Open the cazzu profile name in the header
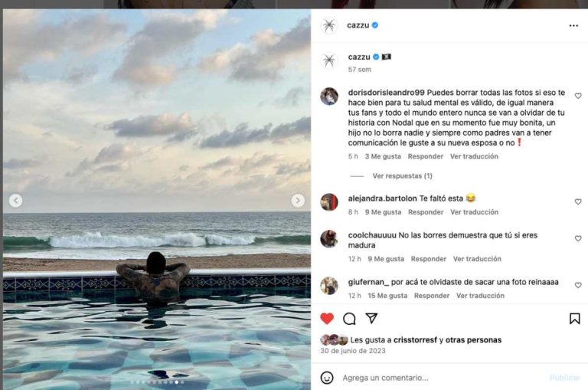The image size is (588, 390). pos(358,25)
